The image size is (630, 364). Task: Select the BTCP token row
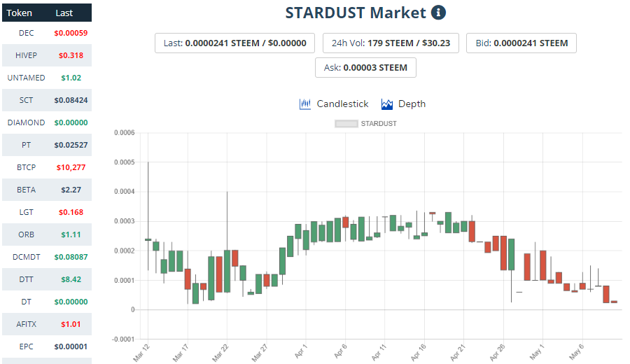(x=47, y=167)
